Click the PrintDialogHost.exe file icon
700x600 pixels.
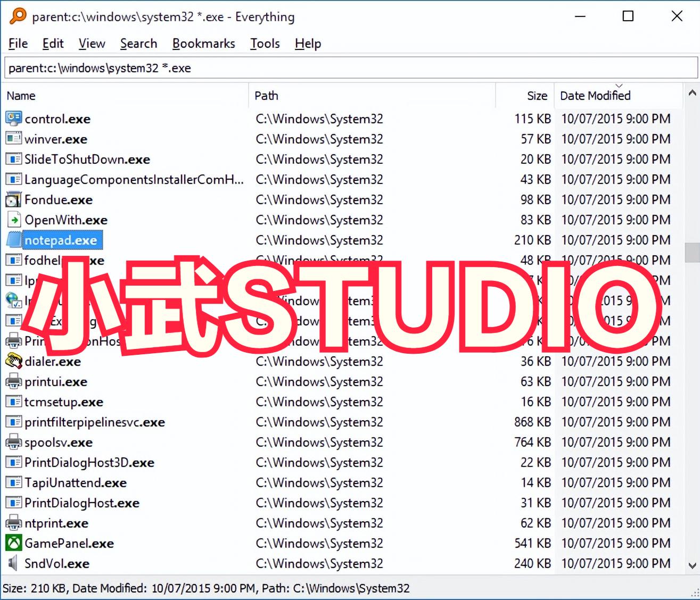click(x=13, y=503)
